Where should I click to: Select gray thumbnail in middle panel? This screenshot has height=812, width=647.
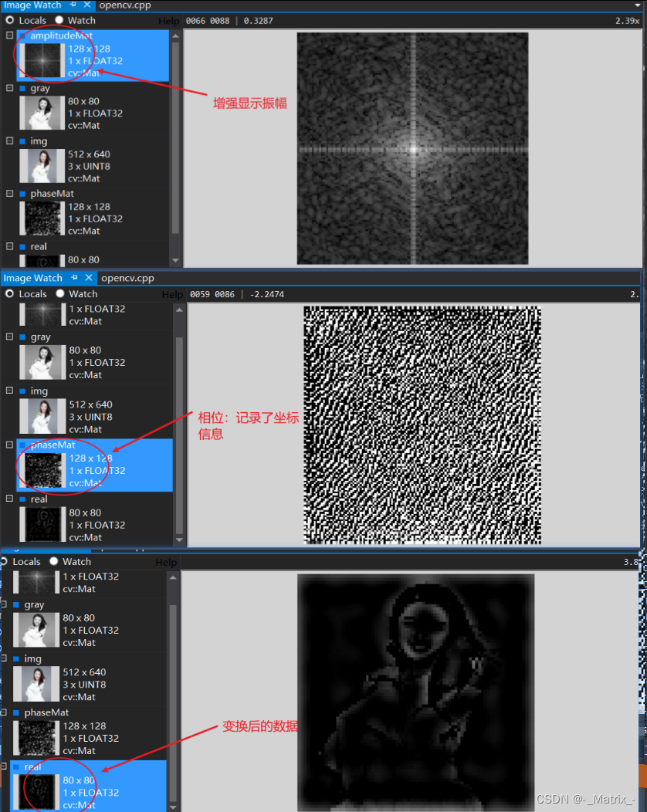(x=42, y=363)
